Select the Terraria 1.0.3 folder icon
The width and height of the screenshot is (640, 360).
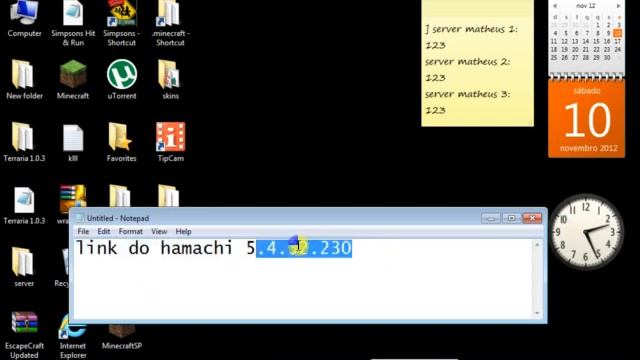coord(24,142)
